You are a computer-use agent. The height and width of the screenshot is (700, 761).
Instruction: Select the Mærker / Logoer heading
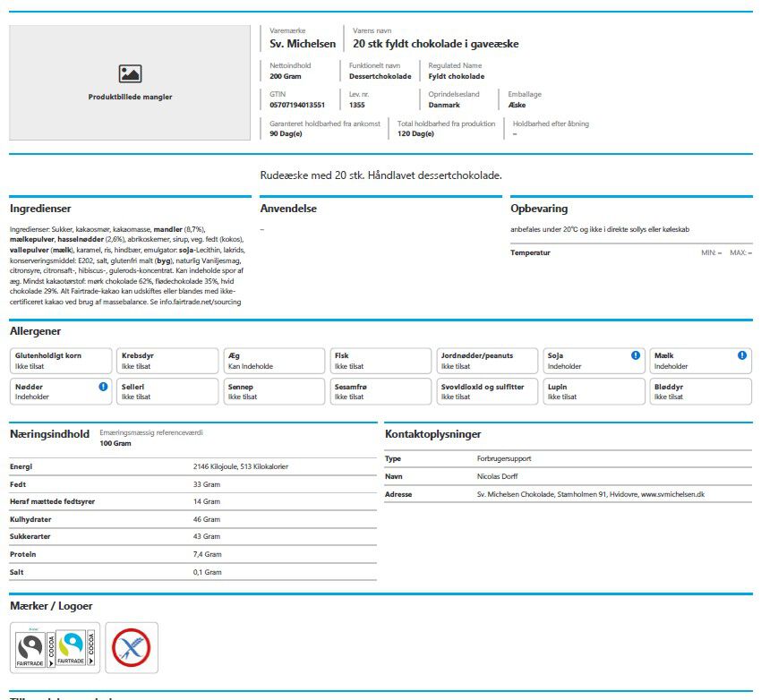51,606
